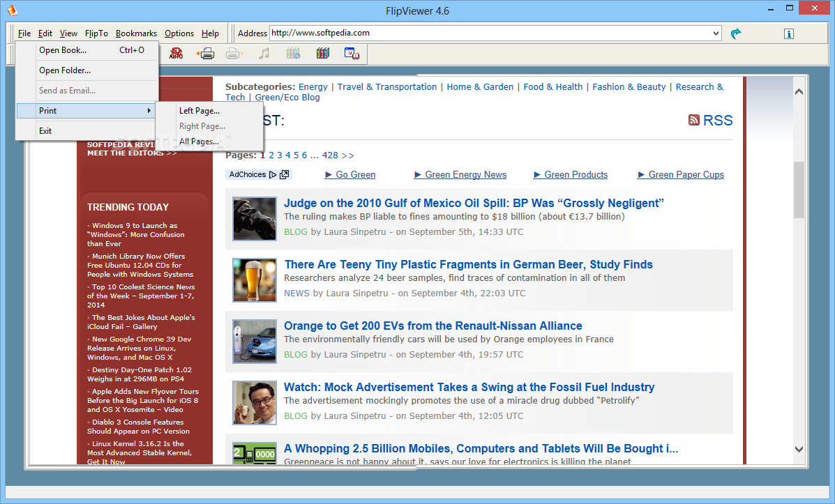Choose All Pages... in Print submenu

pos(209,142)
